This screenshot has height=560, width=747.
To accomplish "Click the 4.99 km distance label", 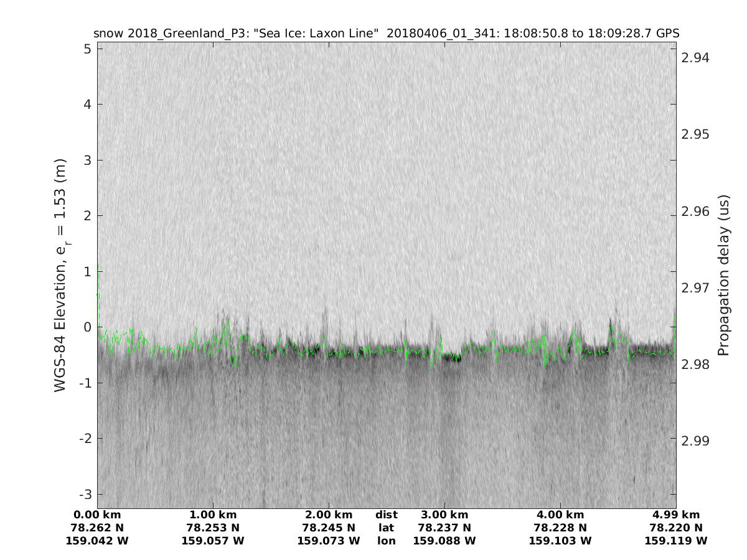I will point(676,515).
